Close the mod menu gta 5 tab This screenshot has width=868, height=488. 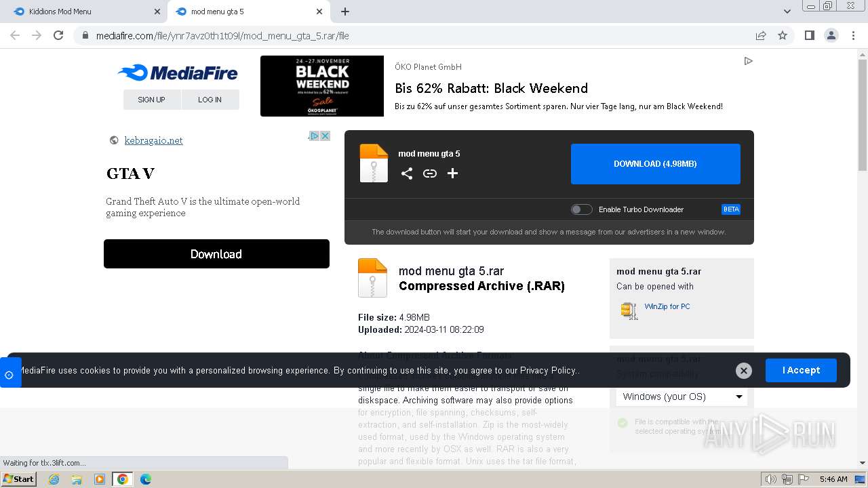[319, 12]
